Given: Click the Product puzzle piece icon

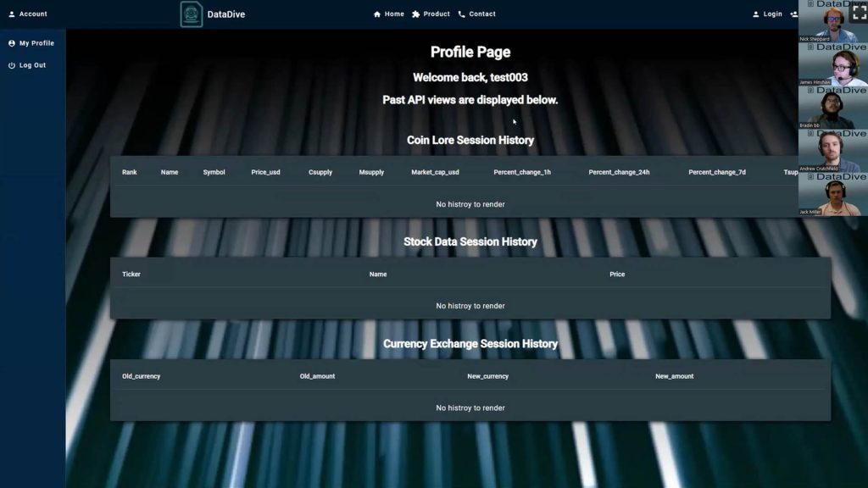Looking at the screenshot, I should pyautogui.click(x=415, y=14).
